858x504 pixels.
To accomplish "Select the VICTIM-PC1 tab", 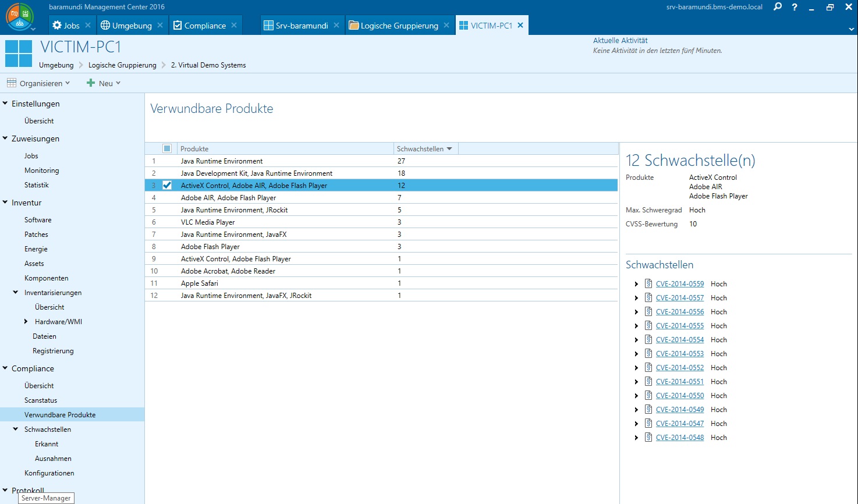I will [491, 26].
